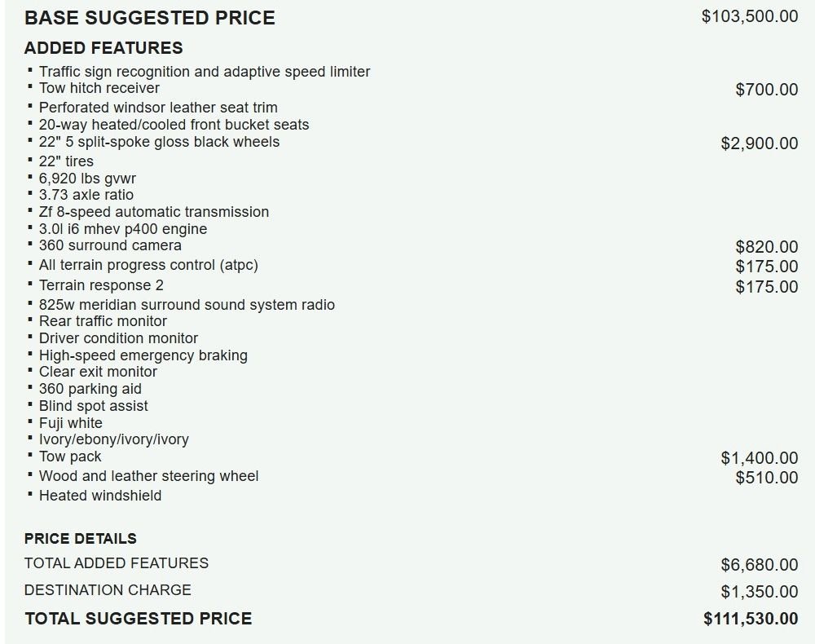815x644 pixels.
Task: Click the Added Features heading
Action: [104, 48]
